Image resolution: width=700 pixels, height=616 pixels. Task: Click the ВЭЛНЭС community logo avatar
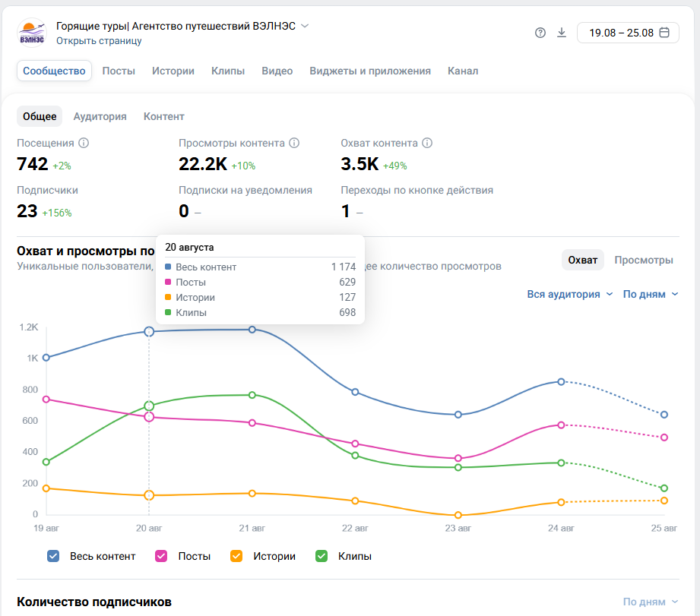coord(32,33)
